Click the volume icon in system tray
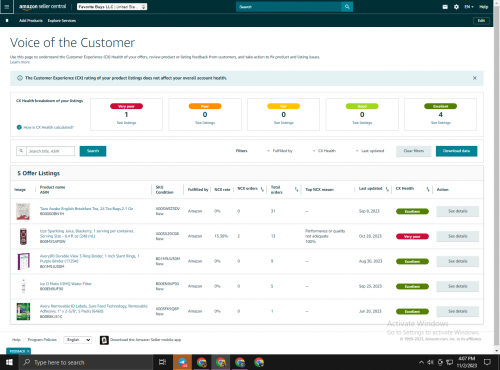Viewport: 500px width, 370px height. coord(430,362)
